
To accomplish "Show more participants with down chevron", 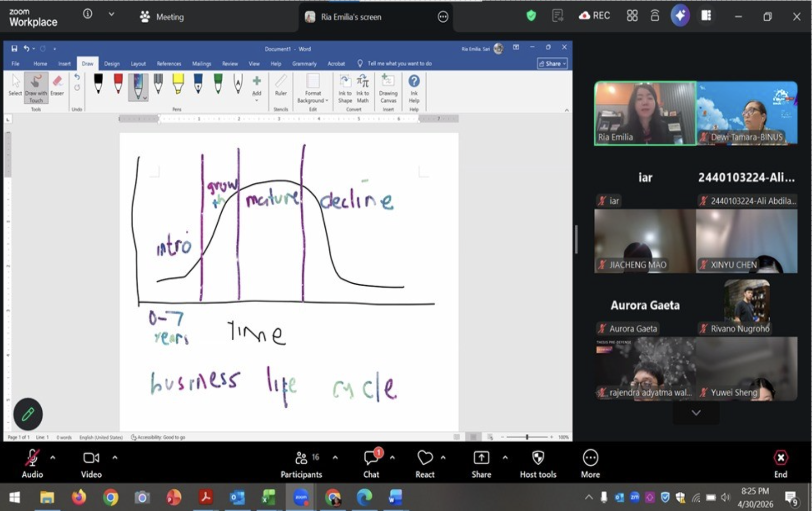I will click(696, 413).
